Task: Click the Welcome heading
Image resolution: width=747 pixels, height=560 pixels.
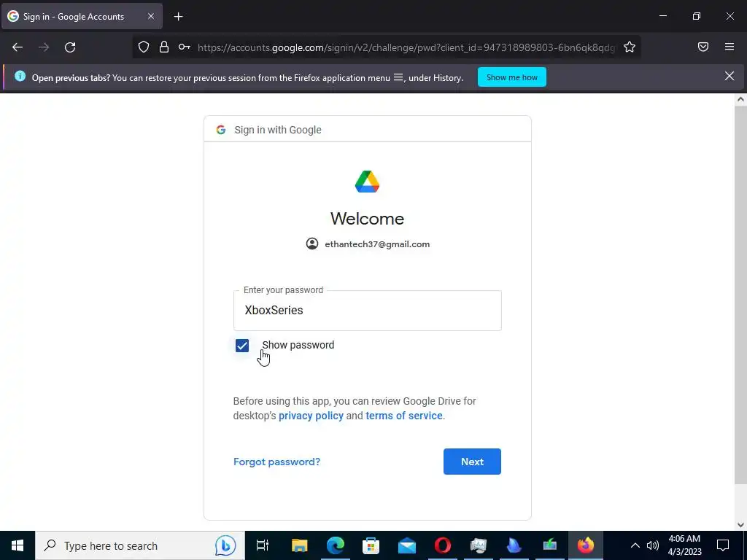Action: tap(368, 219)
